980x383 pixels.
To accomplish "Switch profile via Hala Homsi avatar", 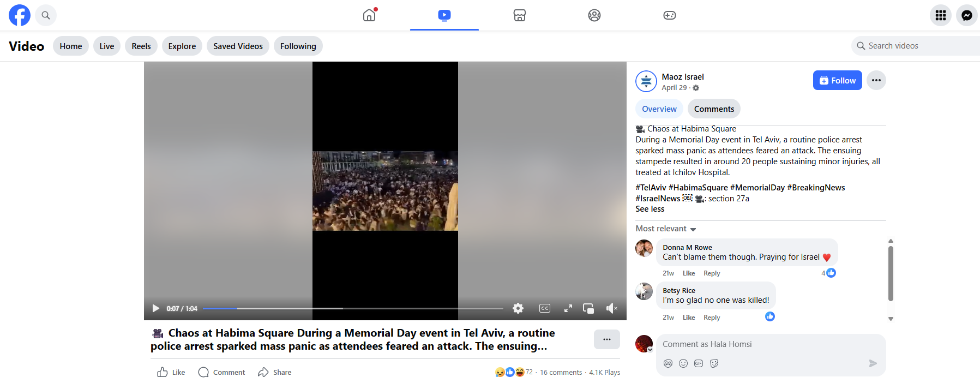I will 644,344.
